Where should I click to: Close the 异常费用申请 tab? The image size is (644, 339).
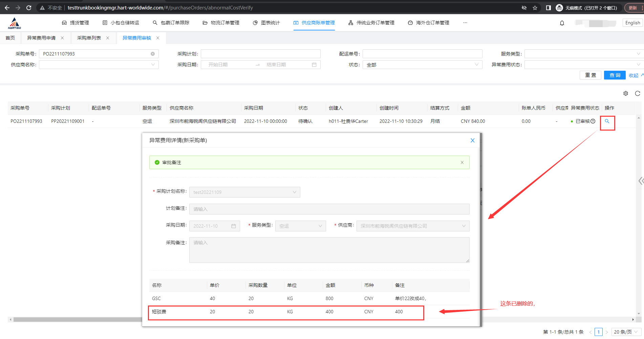pos(62,38)
